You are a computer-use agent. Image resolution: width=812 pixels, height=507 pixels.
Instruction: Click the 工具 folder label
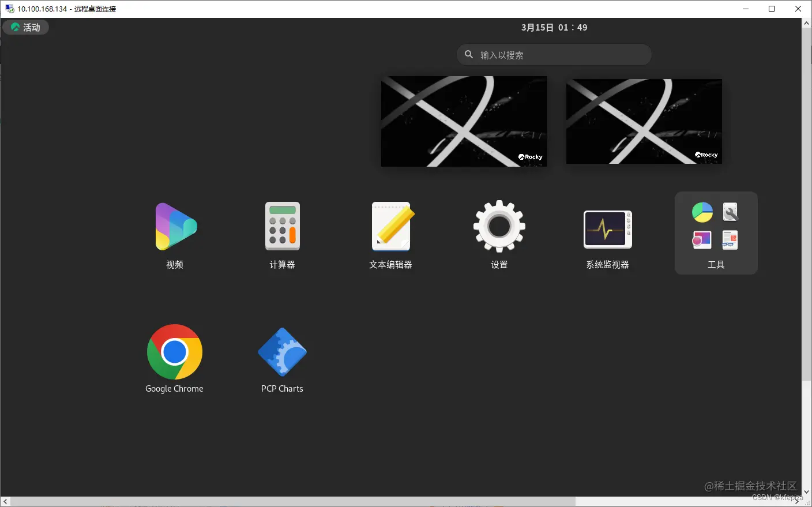716,265
